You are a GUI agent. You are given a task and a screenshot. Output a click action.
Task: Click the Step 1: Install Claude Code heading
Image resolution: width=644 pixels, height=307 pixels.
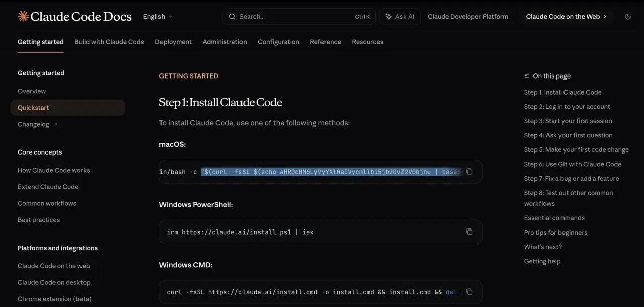220,102
